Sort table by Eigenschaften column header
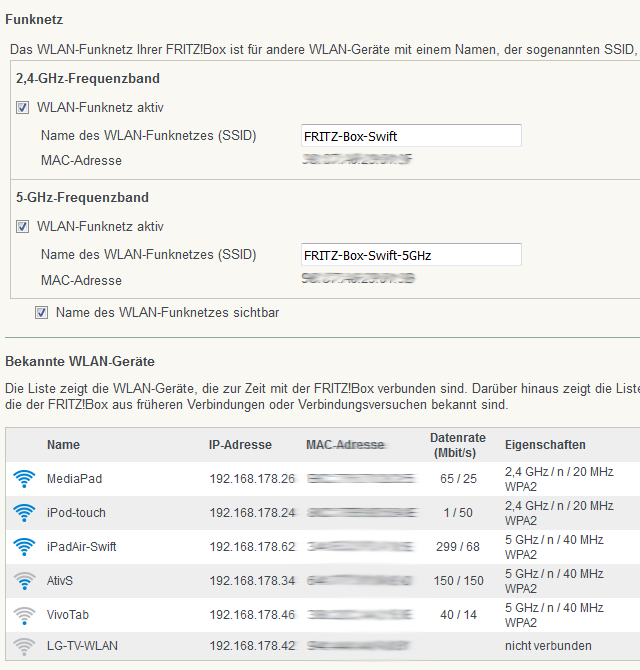Image resolution: width=640 pixels, height=670 pixels. 545,445
